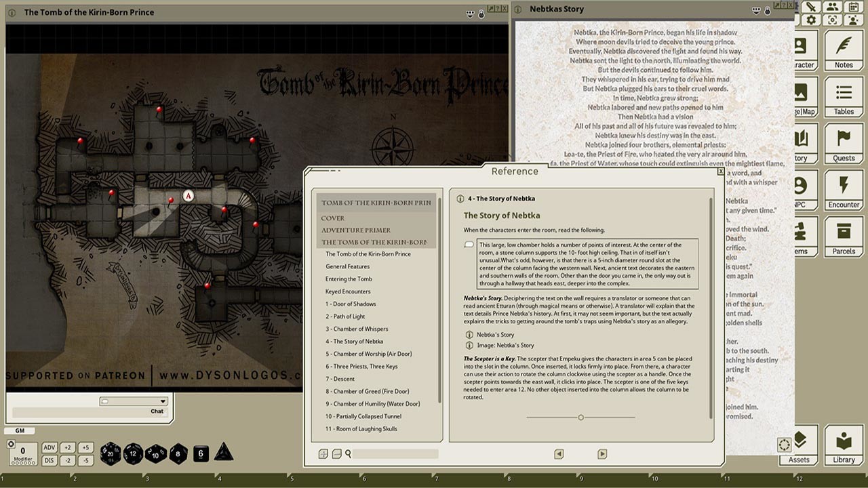The height and width of the screenshot is (488, 868).
Task: Open the Tables panel in the sidebar
Action: (843, 95)
